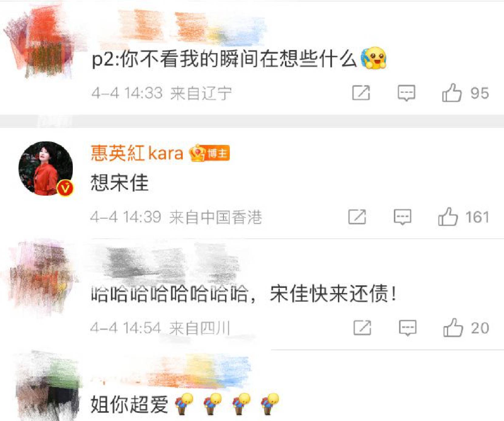Share the 14:33 comment from 辽宁

[x=361, y=93]
